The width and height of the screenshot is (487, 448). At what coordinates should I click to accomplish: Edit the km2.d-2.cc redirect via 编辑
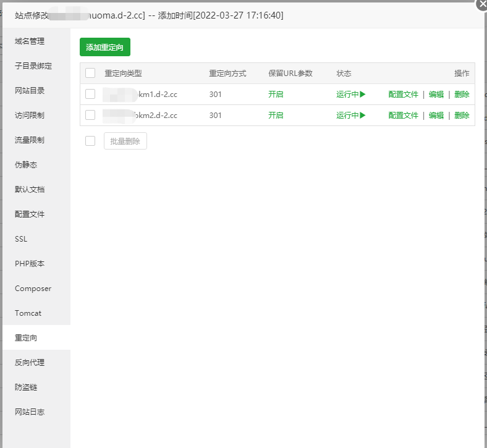point(436,116)
